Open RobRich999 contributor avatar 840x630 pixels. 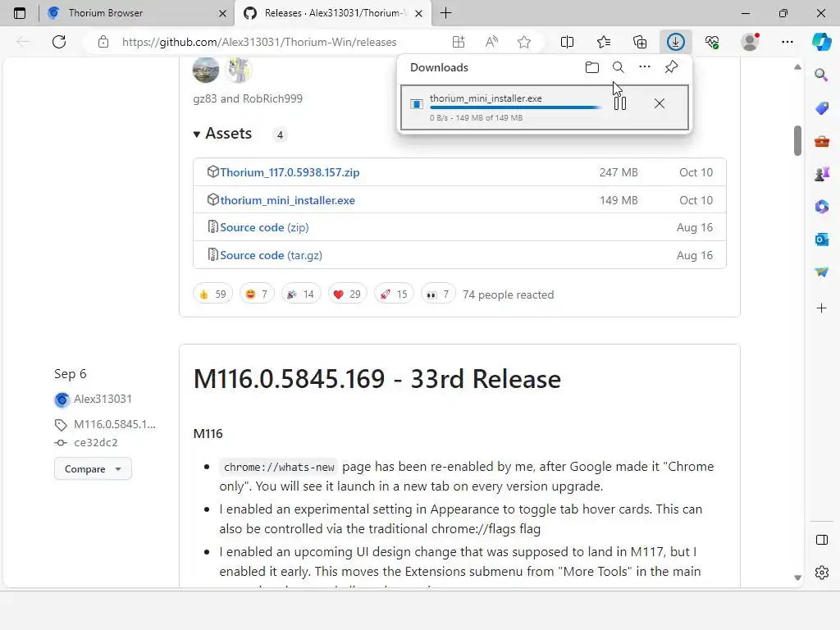pyautogui.click(x=239, y=71)
